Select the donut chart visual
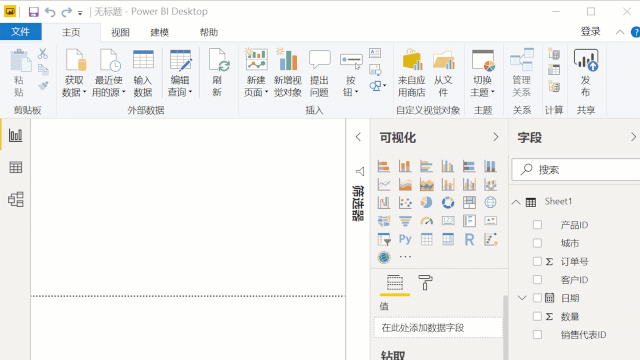The width and height of the screenshot is (640, 360). [448, 202]
